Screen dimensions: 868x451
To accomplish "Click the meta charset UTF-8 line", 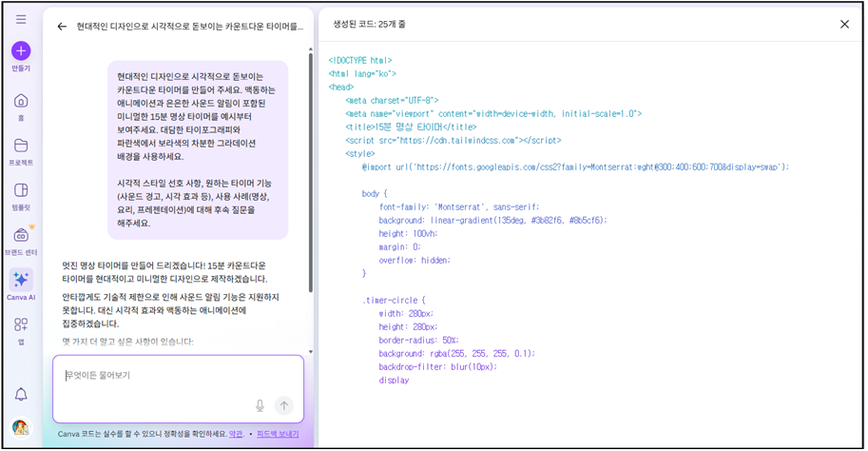I will [x=392, y=100].
